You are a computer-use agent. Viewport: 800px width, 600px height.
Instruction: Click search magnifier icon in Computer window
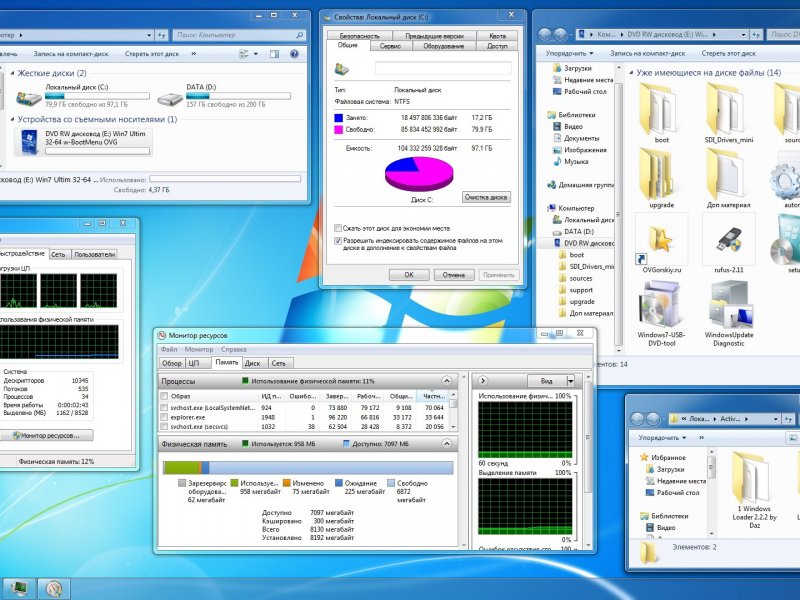299,35
